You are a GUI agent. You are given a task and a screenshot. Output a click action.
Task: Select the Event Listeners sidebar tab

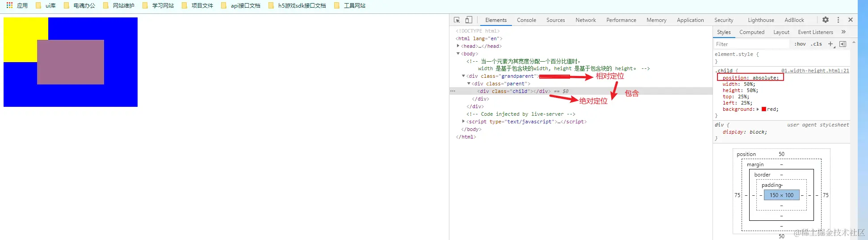point(815,32)
